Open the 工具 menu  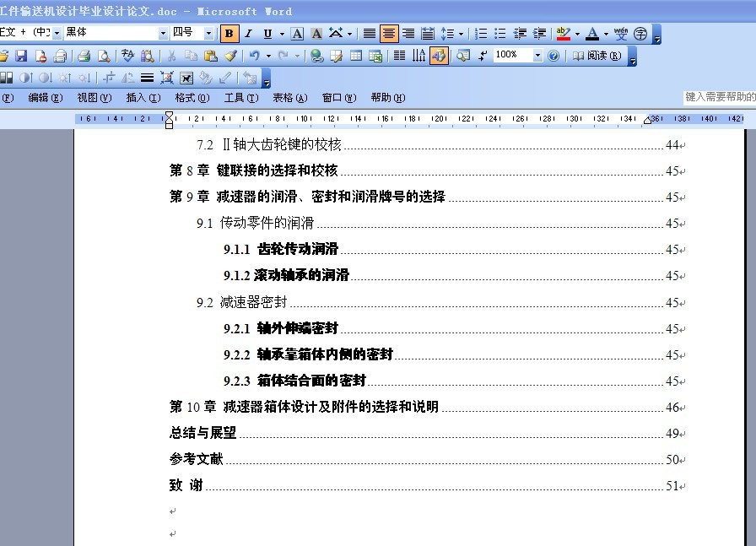click(241, 98)
